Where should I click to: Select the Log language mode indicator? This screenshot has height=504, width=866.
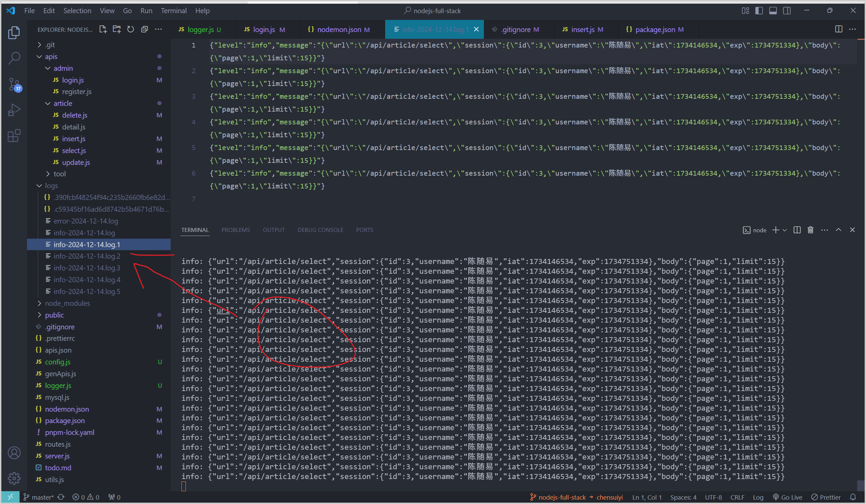point(758,497)
